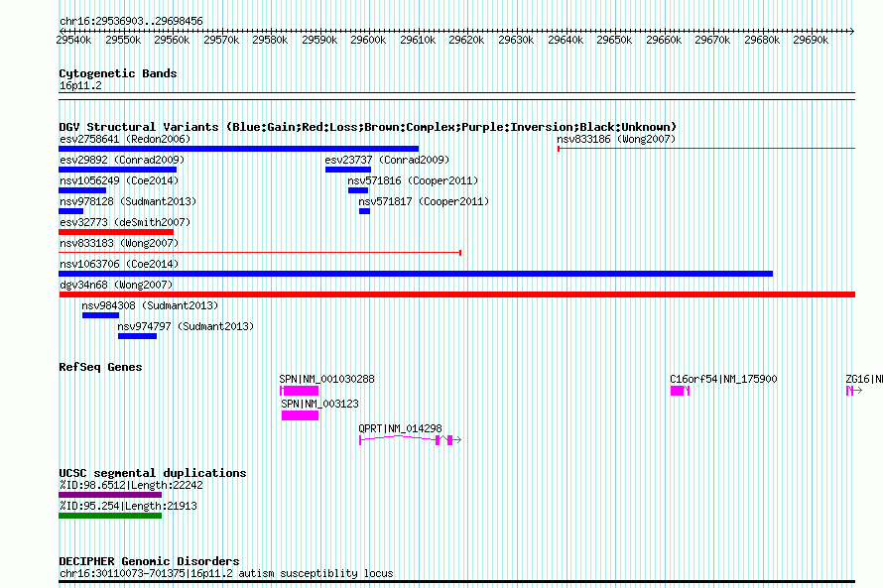
Task: Click the nsv984308 (Sudmant2013) blue bar
Action: pos(101,315)
